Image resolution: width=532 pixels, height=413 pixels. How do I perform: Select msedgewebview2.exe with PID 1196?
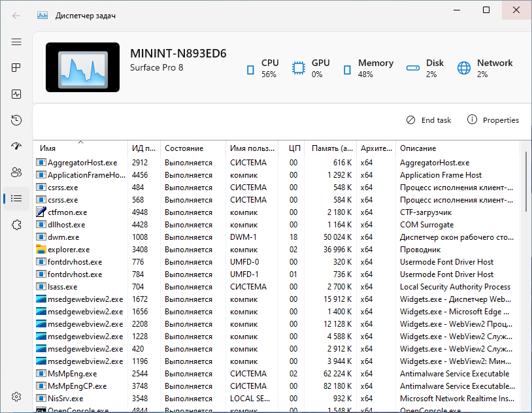tap(276, 361)
